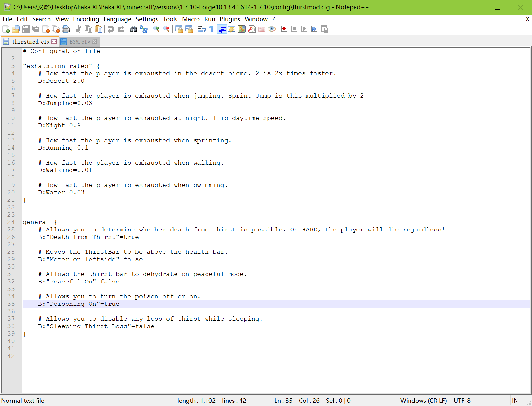The width and height of the screenshot is (532, 406).
Task: Open the Encoding menu
Action: click(x=86, y=19)
